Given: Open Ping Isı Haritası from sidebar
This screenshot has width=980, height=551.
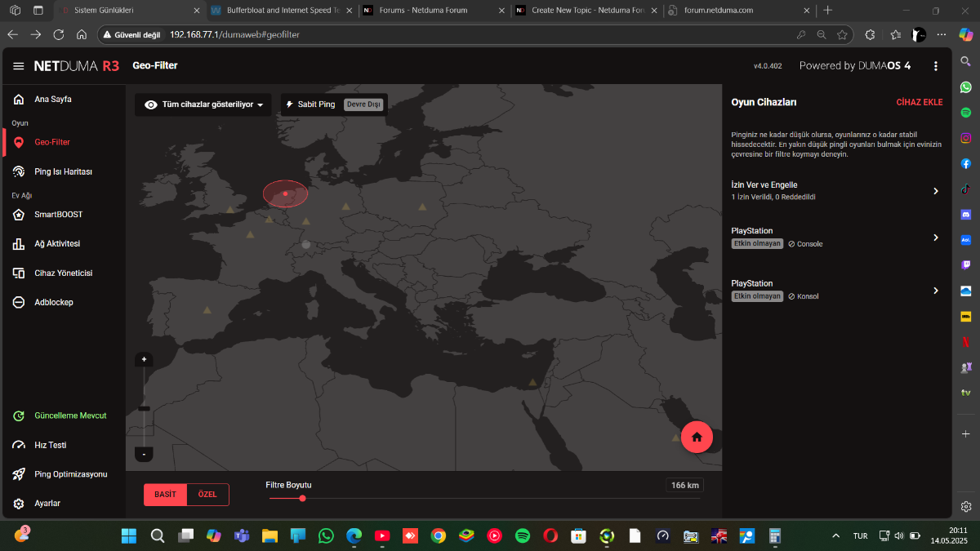Looking at the screenshot, I should pyautogui.click(x=63, y=172).
